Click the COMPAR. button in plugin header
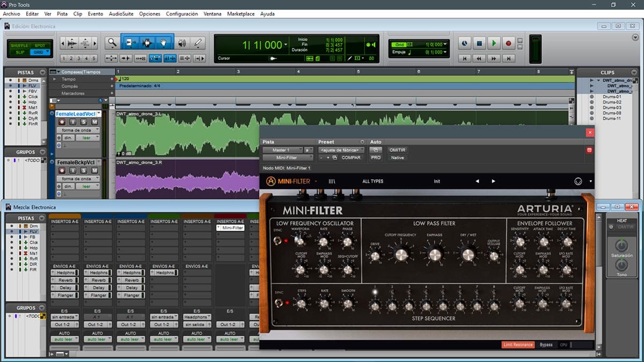Image resolution: width=644 pixels, height=362 pixels. click(352, 158)
